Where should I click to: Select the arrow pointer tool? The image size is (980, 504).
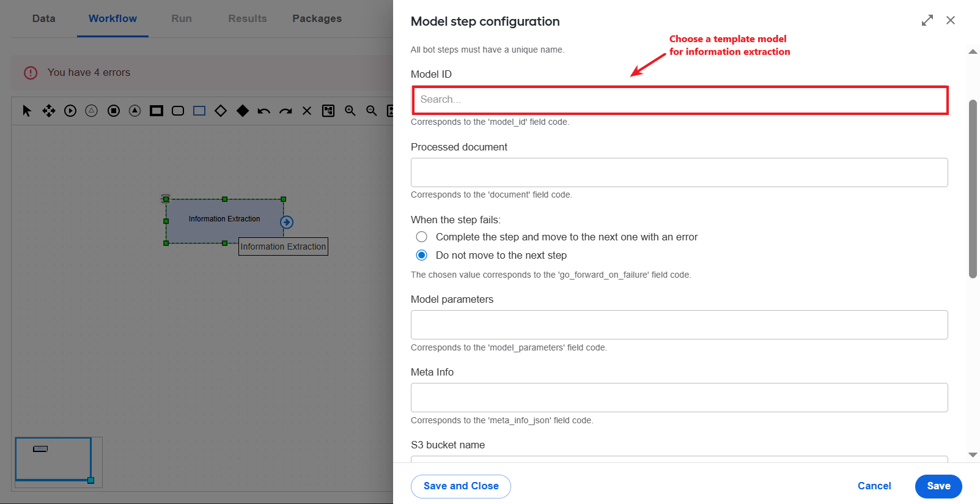pos(27,111)
